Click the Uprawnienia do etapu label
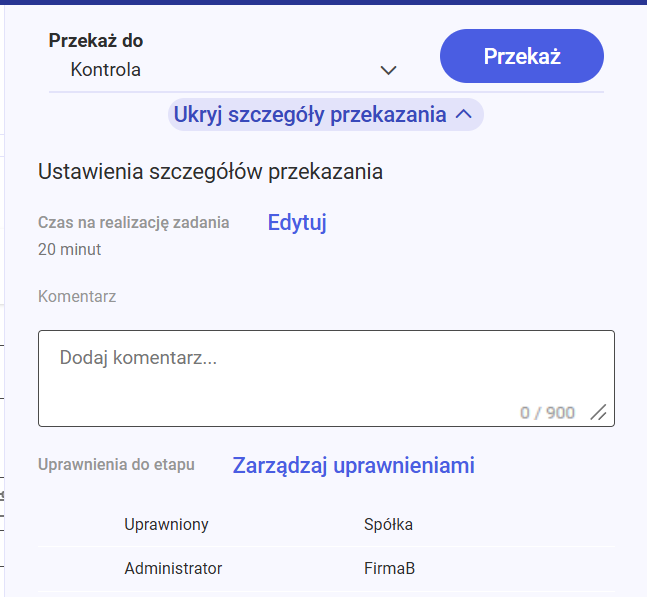This screenshot has height=597, width=647. [116, 464]
